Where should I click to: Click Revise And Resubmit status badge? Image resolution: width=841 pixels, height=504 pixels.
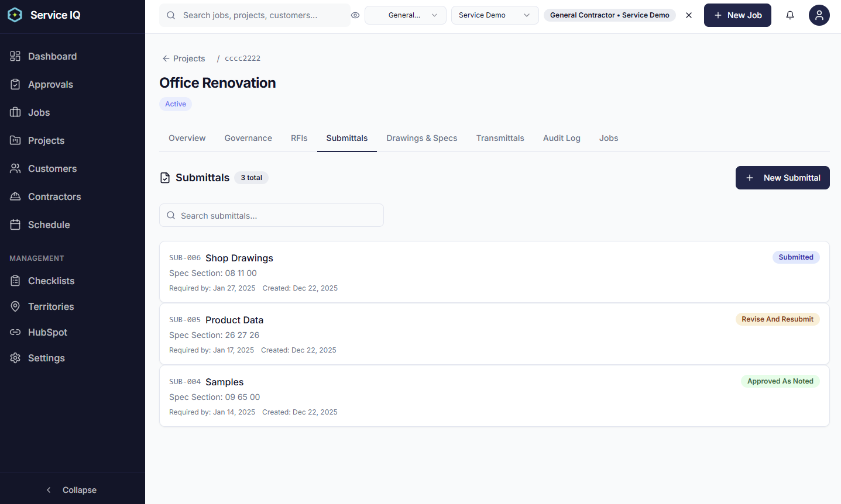pyautogui.click(x=777, y=319)
